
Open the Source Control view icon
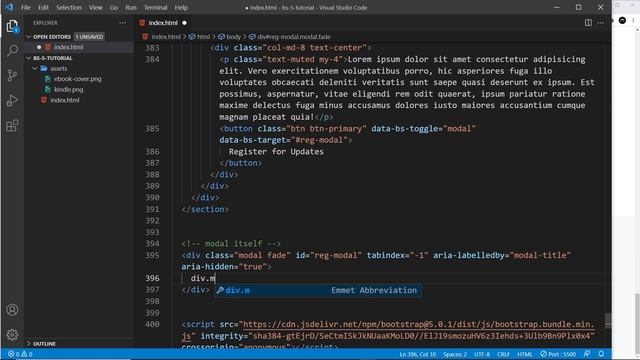(12, 76)
